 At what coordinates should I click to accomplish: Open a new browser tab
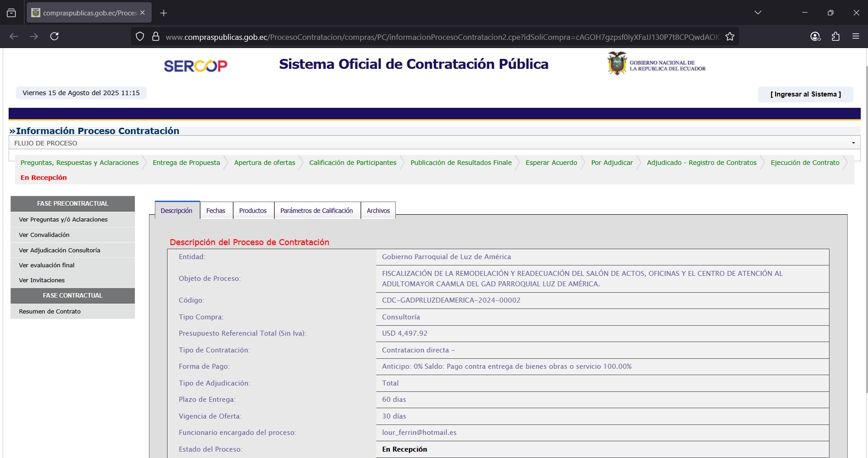[x=164, y=13]
